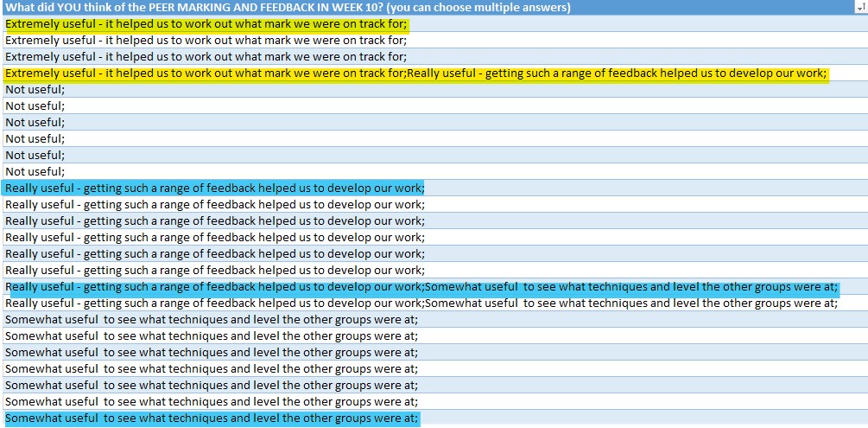
Task: Select the PEER MARKING AND FEEDBACK header cell
Action: [288, 8]
